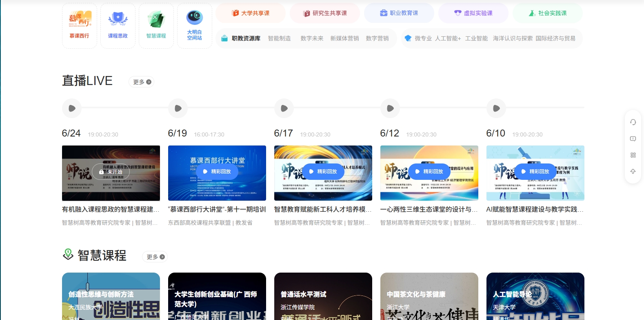
Task: Open title "慕课西行大讲堂"-第十一期培训
Action: coord(217,209)
